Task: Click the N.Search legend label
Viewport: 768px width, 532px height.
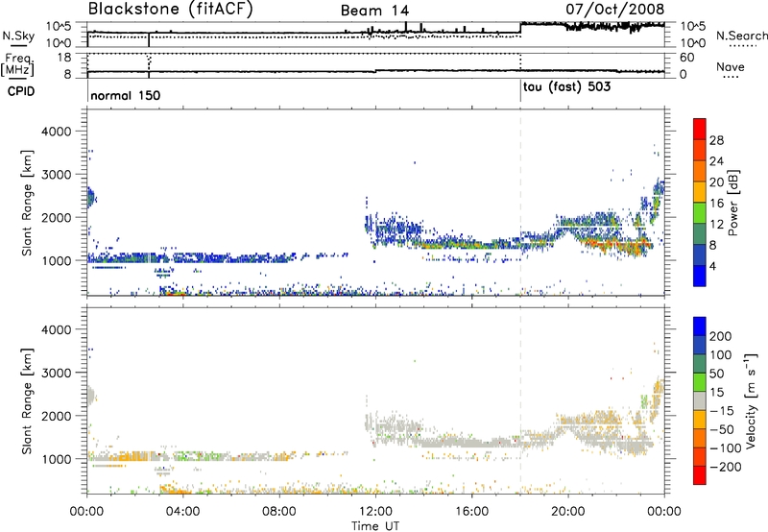Action: pos(742,36)
